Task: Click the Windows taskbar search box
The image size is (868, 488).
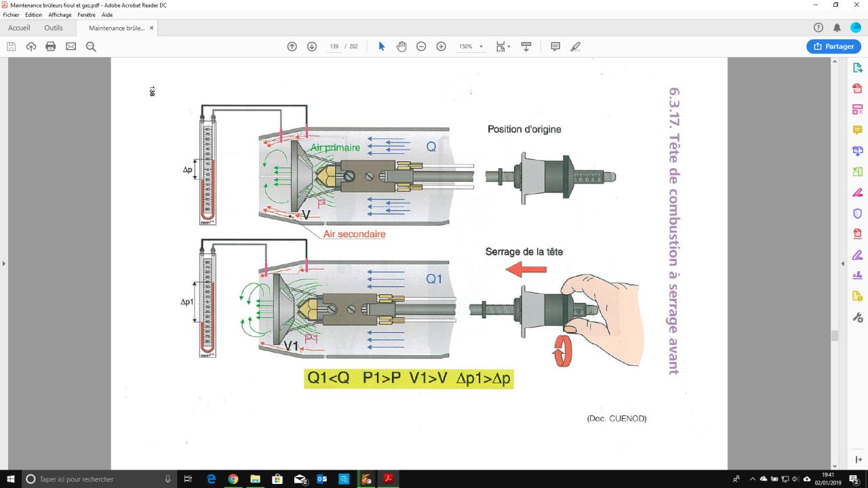Action: click(100, 479)
